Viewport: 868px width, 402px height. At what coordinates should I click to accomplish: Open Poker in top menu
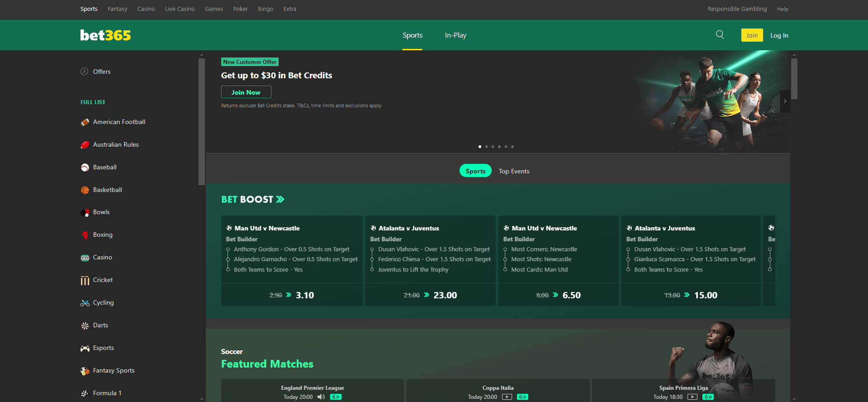click(240, 9)
